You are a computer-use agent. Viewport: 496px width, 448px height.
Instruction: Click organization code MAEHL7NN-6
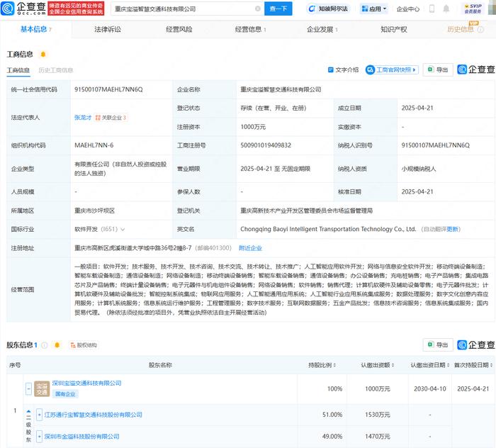point(94,145)
